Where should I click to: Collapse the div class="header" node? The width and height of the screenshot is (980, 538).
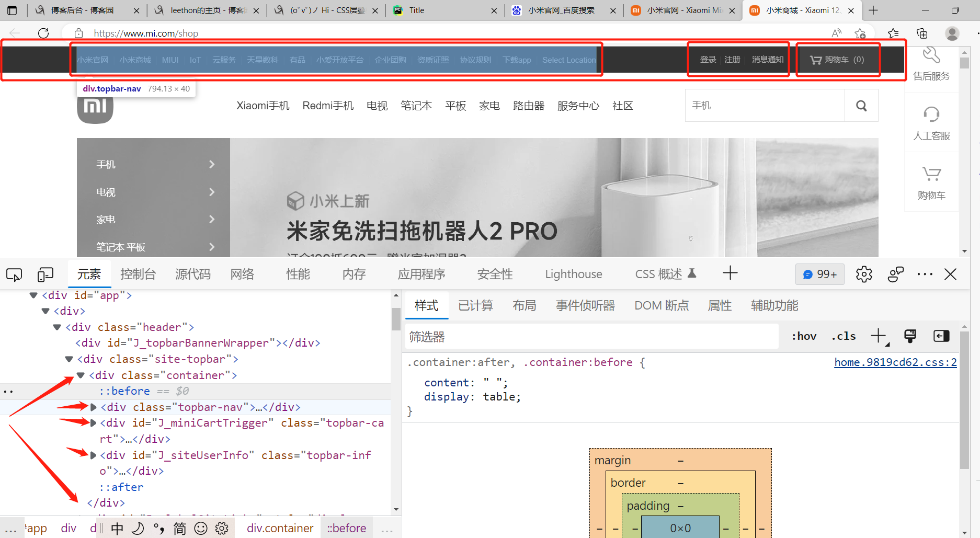tap(57, 327)
